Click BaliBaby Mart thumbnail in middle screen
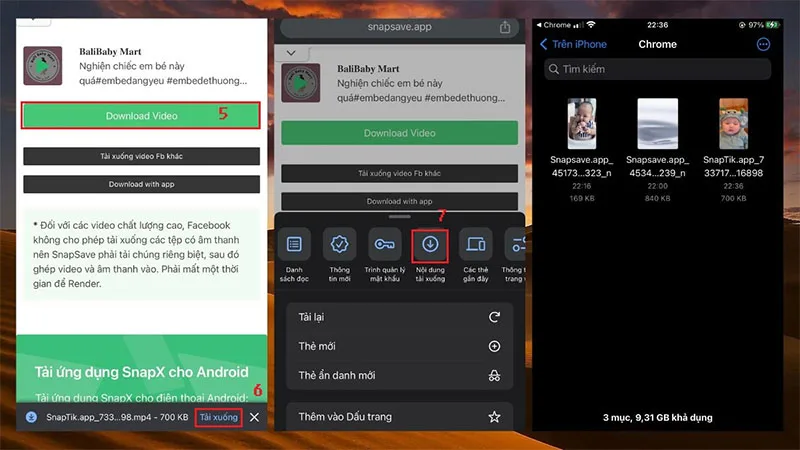800x450 pixels. point(301,83)
